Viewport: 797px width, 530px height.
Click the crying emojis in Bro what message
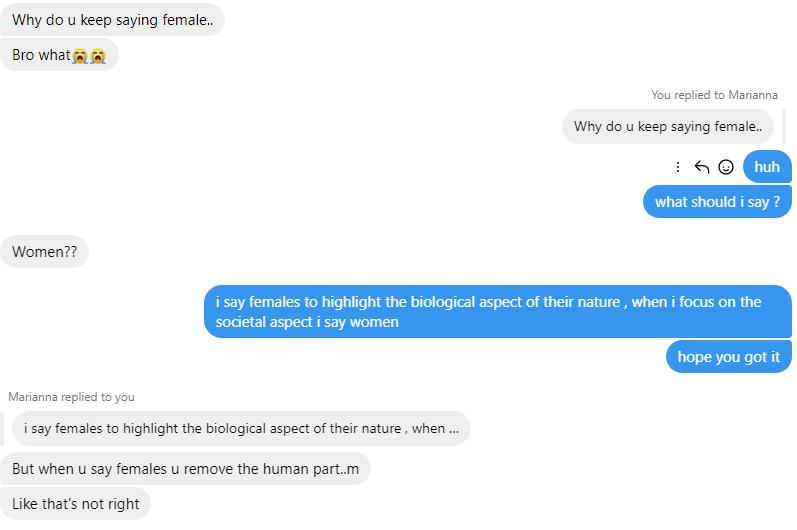tap(89, 55)
